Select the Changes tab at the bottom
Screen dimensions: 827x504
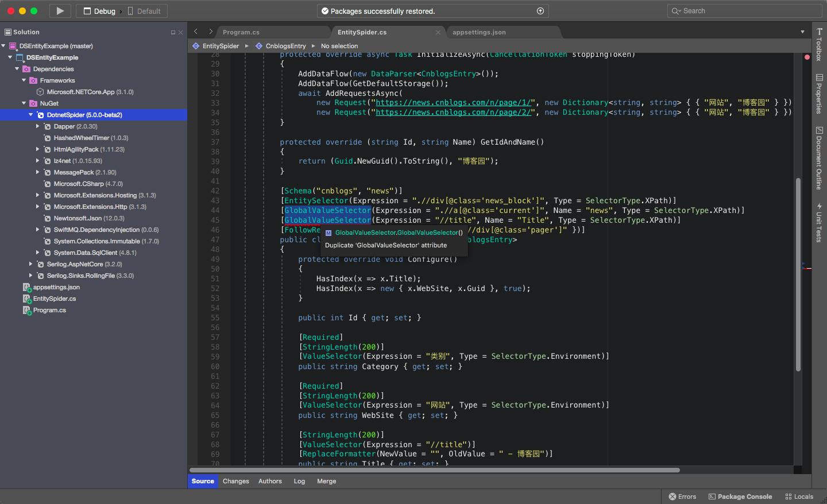(235, 481)
